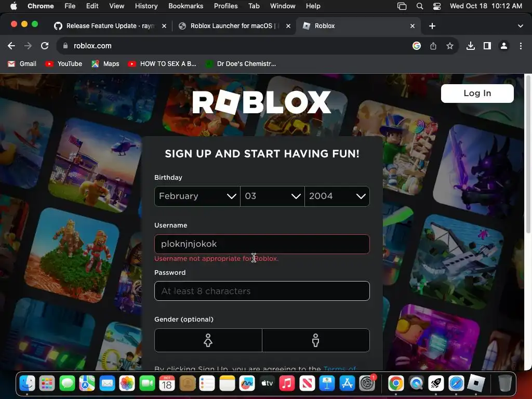
Task: Open App Store from the dock
Action: tap(347, 384)
